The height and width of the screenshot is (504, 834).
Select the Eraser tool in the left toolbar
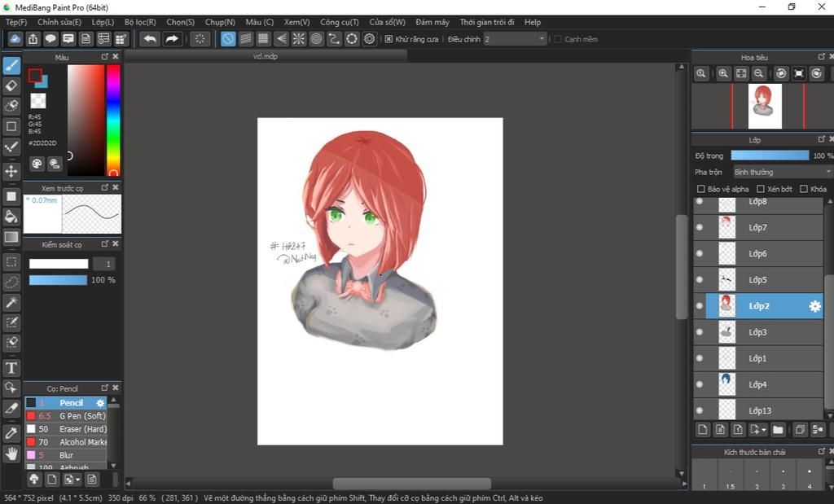click(11, 85)
